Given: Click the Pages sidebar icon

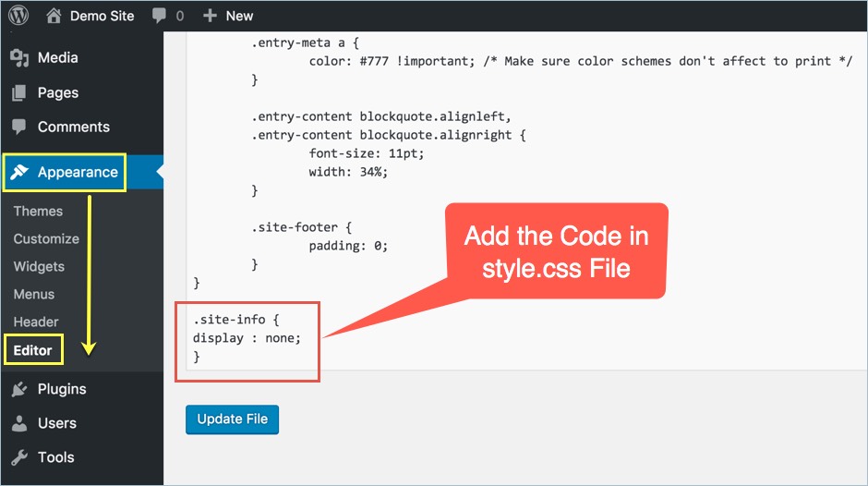Looking at the screenshot, I should 18,93.
